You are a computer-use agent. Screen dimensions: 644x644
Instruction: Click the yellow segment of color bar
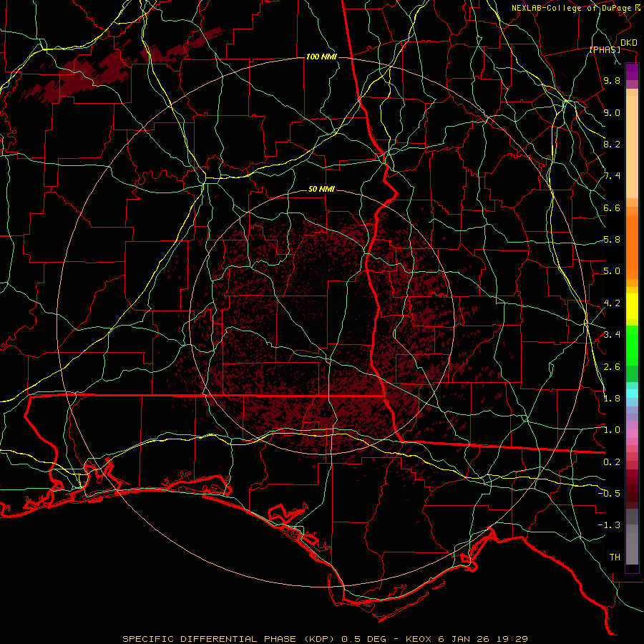(x=632, y=306)
